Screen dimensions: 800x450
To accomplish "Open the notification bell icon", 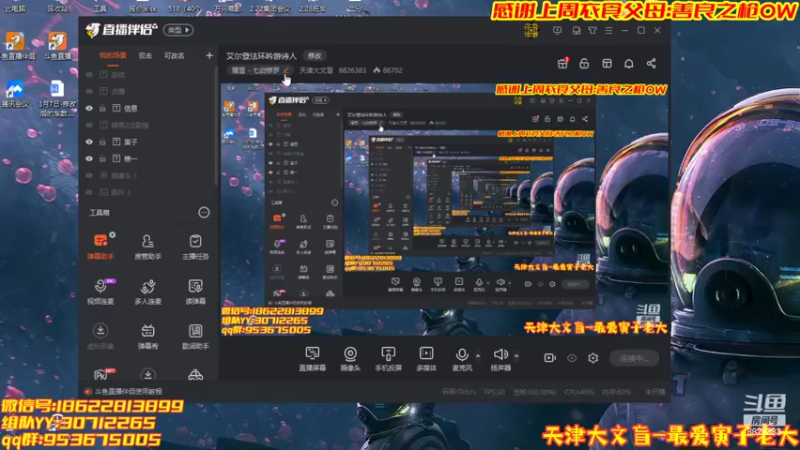I will 629,63.
